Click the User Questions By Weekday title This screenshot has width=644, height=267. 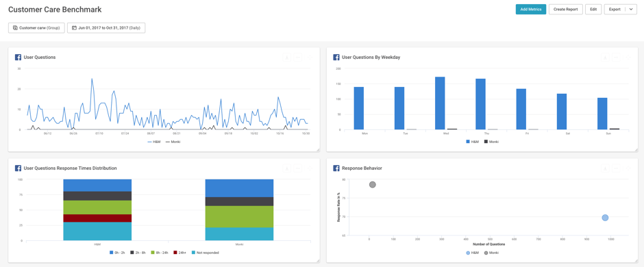(x=371, y=58)
